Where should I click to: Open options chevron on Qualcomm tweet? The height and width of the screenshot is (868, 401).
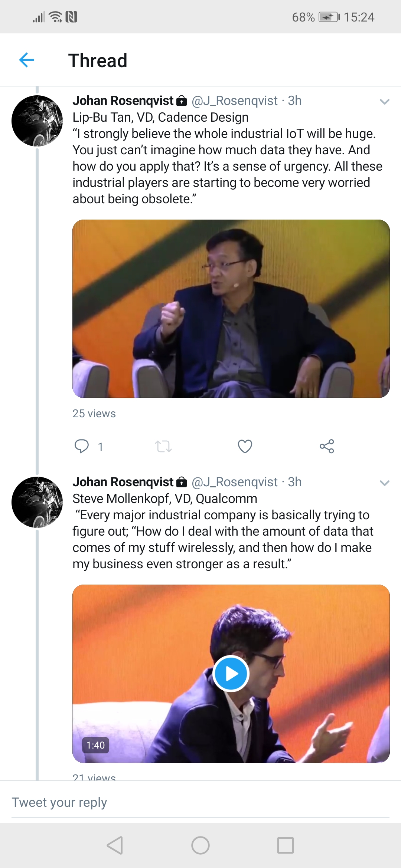(385, 483)
